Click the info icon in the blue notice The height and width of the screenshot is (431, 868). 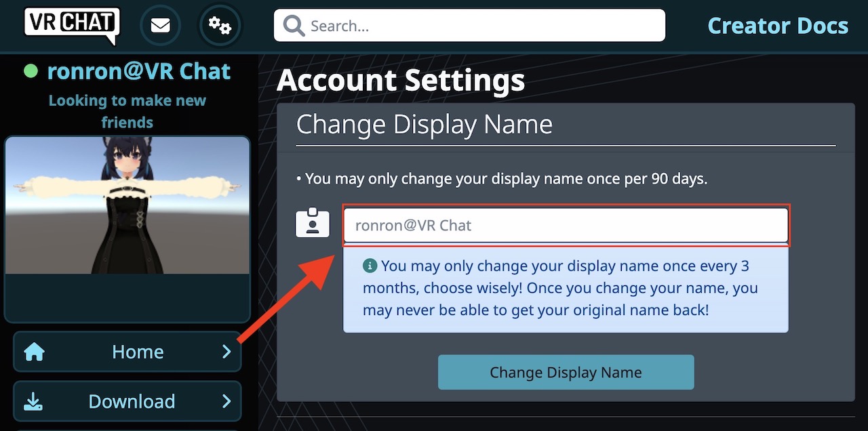[370, 266]
